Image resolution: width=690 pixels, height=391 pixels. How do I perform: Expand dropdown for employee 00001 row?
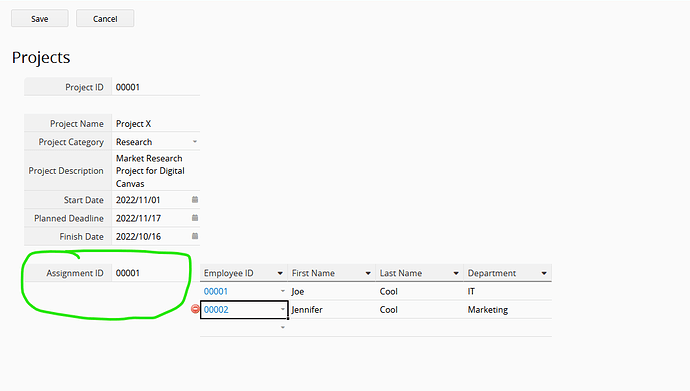click(283, 291)
